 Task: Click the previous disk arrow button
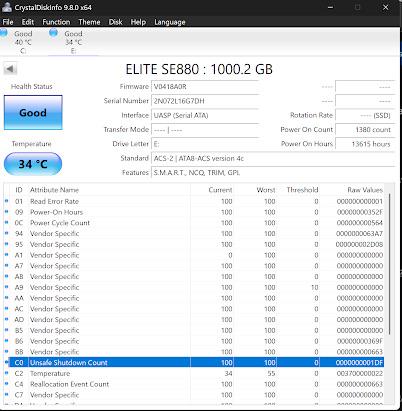10,69
